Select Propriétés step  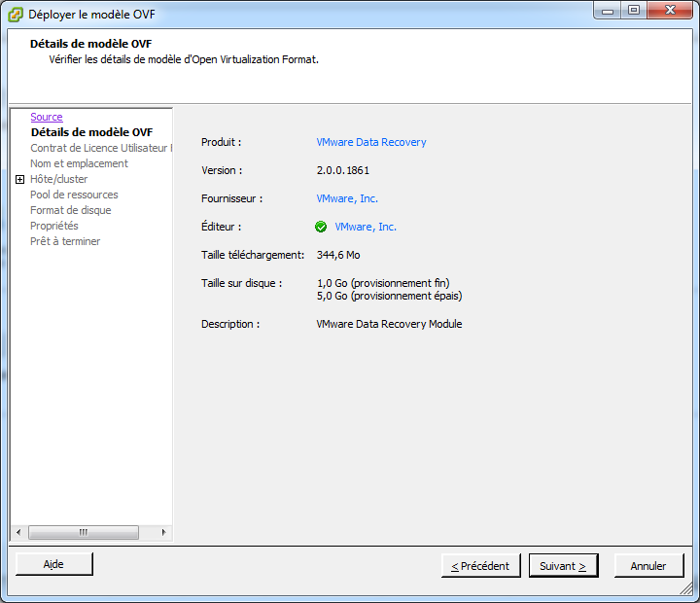[x=54, y=226]
